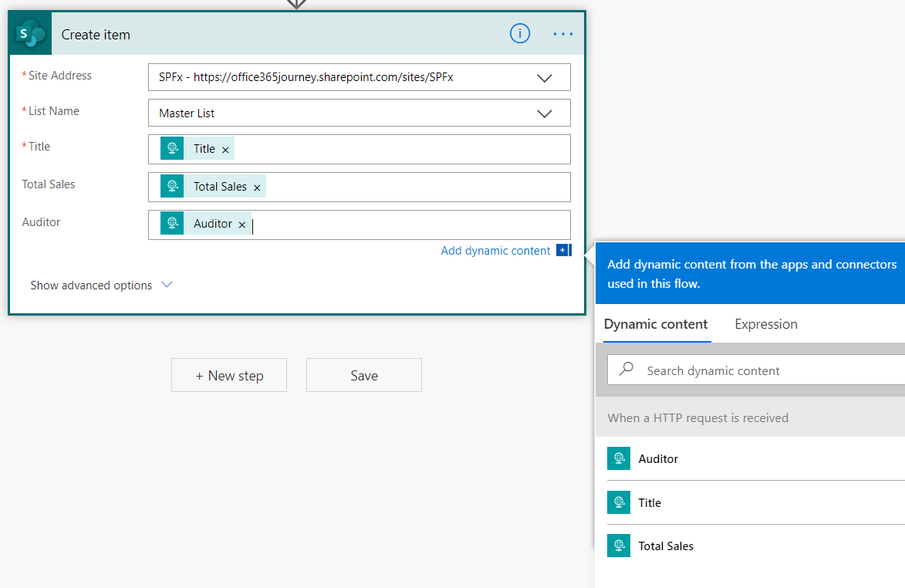
Task: Remove the Auditor dynamic token
Action: 242,225
